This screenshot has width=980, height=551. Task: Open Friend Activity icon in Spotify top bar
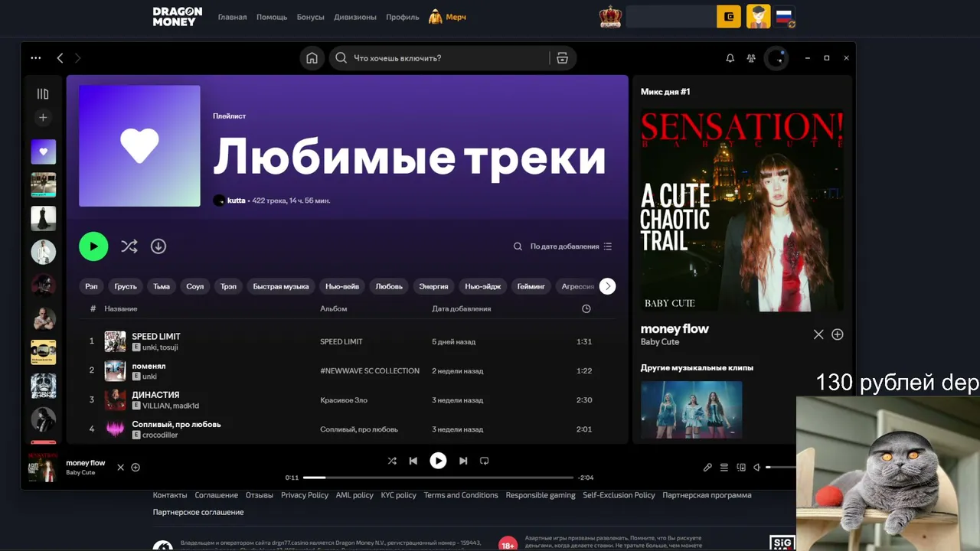pyautogui.click(x=751, y=58)
